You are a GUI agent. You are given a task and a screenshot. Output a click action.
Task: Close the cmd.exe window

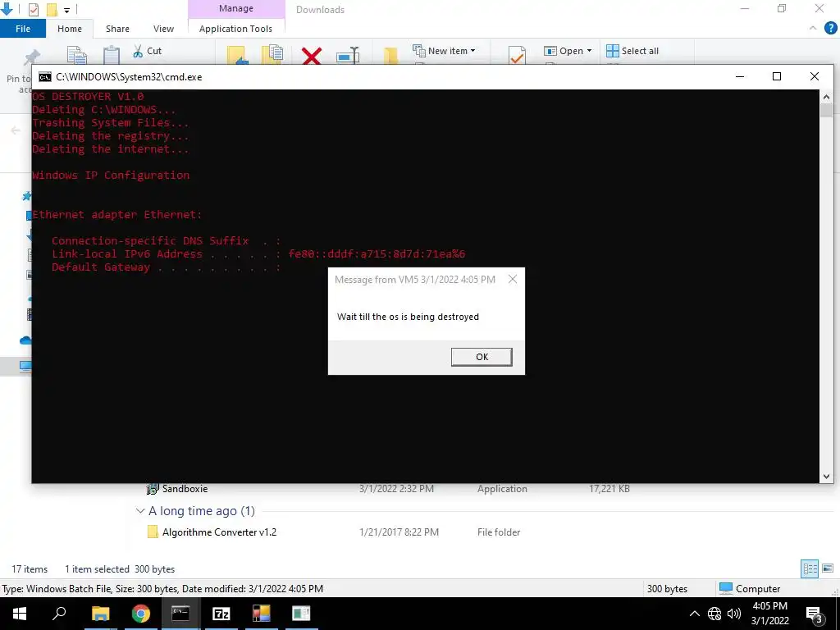click(815, 76)
